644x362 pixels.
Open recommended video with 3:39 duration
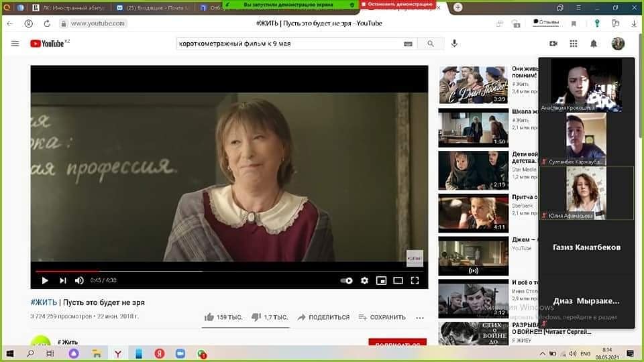click(x=473, y=85)
